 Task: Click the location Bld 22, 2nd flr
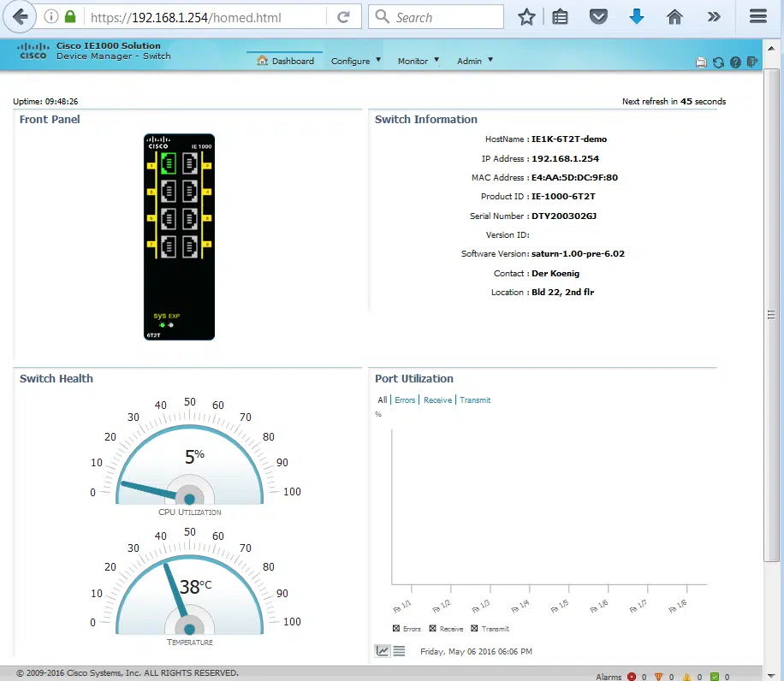562,293
